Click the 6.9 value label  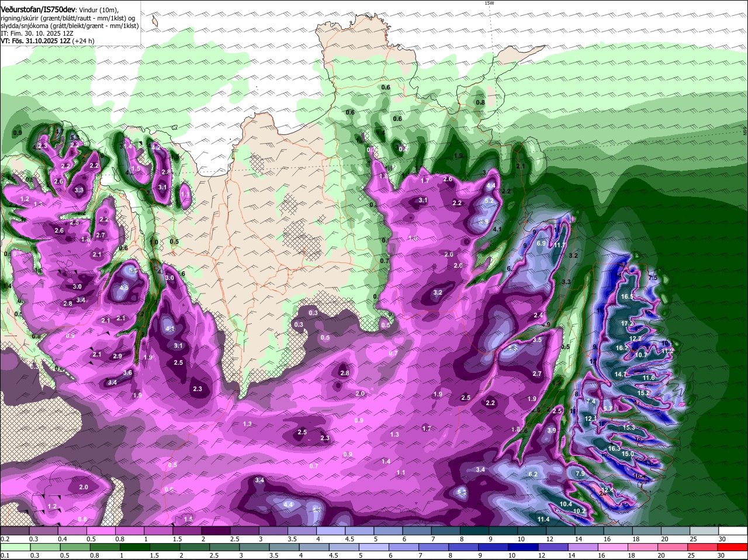pos(541,243)
